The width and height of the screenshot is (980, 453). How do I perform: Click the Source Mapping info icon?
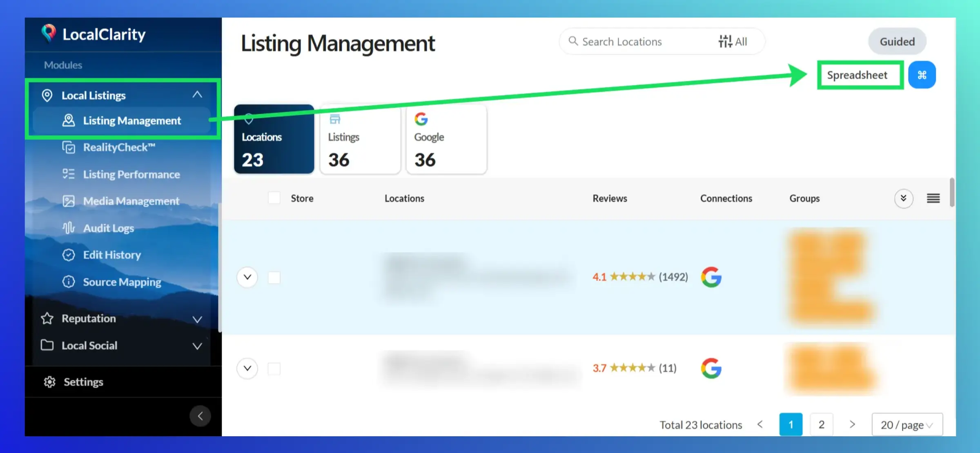[69, 282]
